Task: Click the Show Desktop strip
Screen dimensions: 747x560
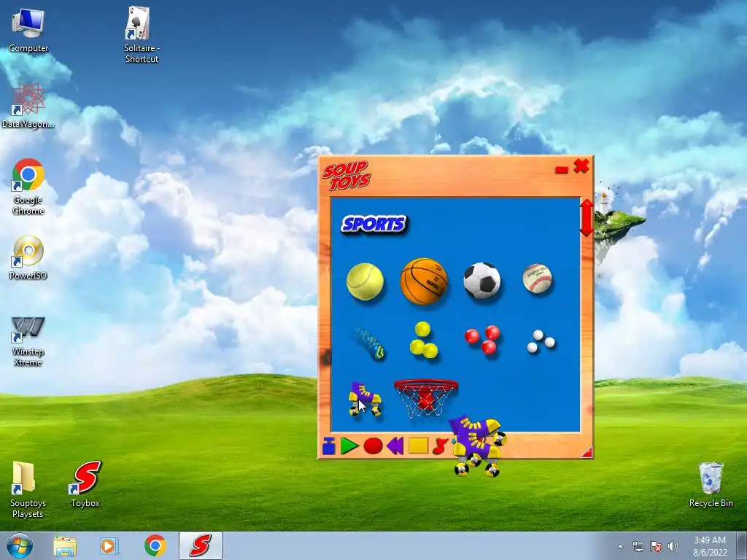Action: 742,545
